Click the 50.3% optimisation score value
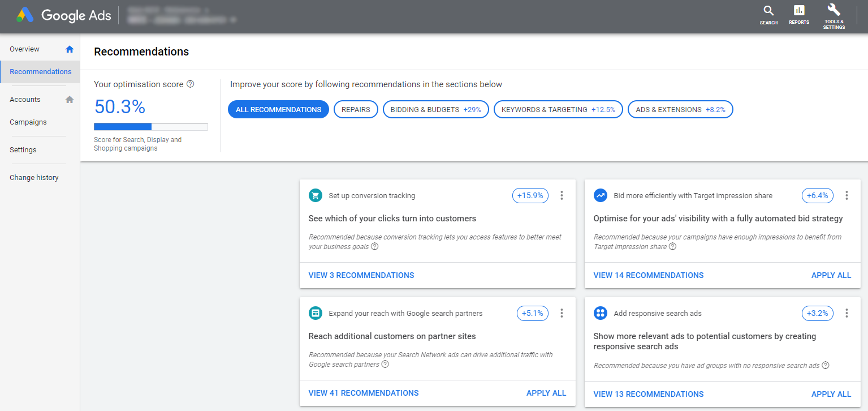 (x=120, y=107)
